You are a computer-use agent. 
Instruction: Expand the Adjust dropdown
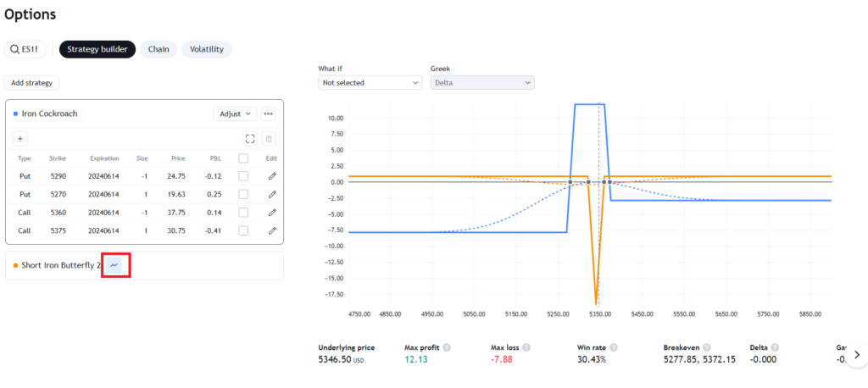[x=235, y=114]
